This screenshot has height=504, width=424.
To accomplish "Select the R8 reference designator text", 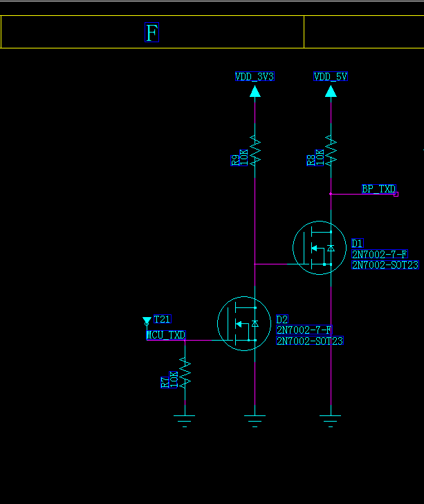I will pos(311,160).
